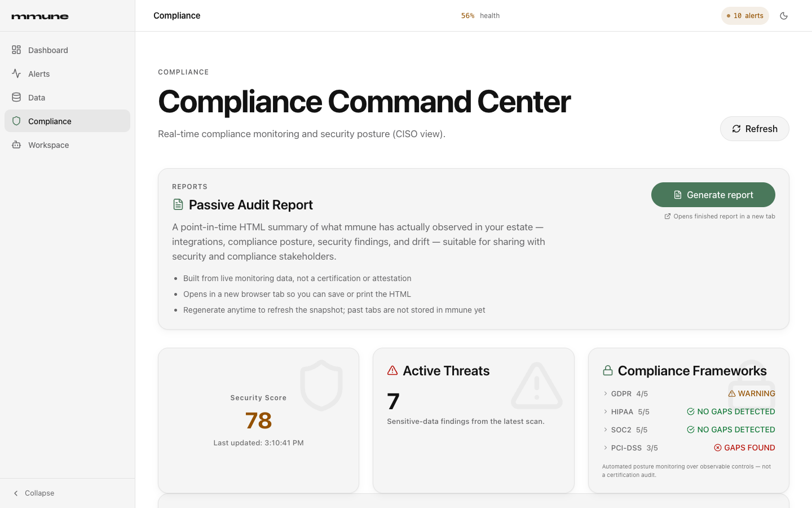Click the Collapse sidebar label
This screenshot has height=508, width=812.
39,493
